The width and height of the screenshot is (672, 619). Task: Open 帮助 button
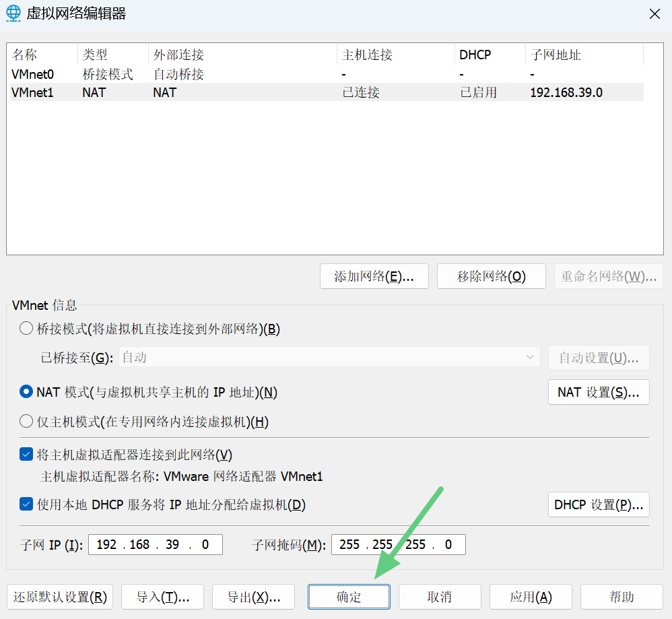[621, 597]
